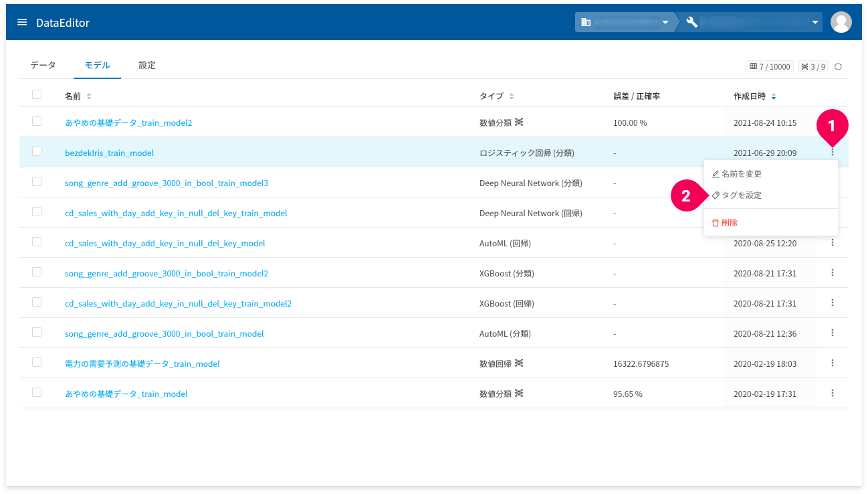Click the 2020-08-25 12:20 date cell

(765, 244)
